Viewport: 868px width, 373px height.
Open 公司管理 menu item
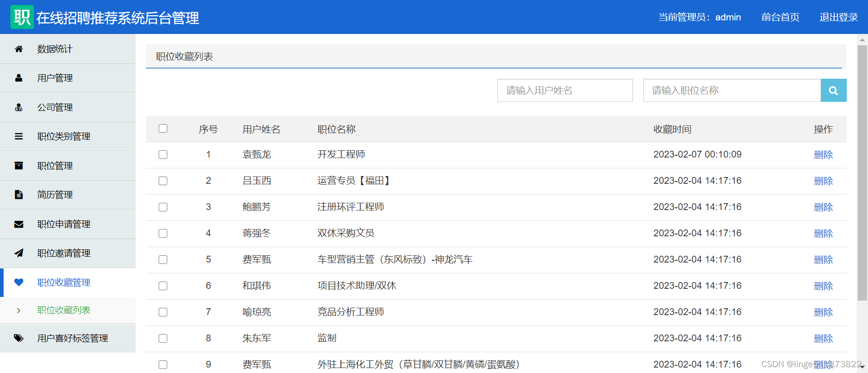pos(68,107)
